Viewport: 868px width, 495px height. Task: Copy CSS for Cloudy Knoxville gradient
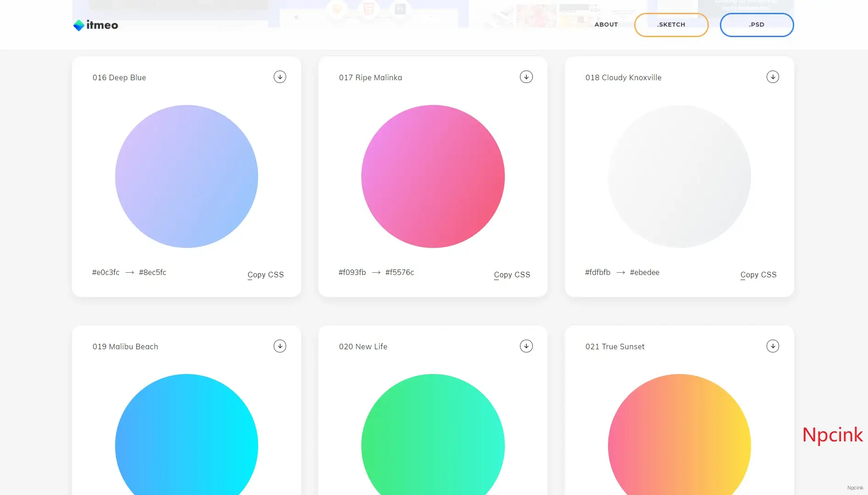click(x=758, y=275)
